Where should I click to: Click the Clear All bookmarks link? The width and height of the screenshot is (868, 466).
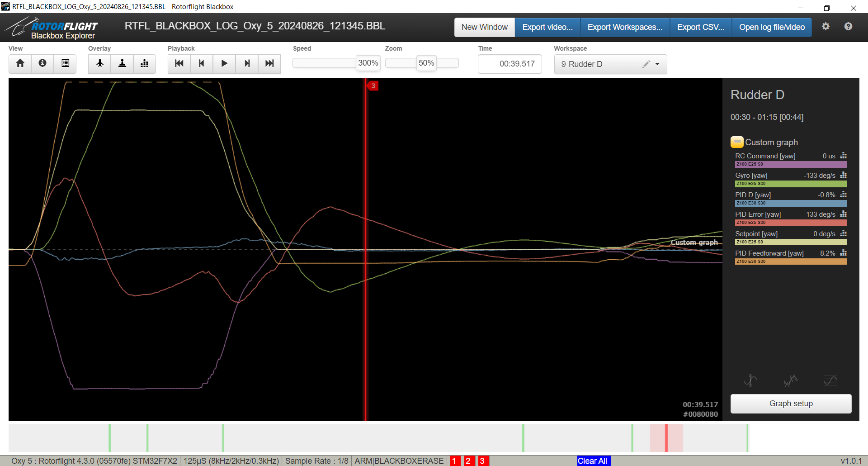[592, 461]
